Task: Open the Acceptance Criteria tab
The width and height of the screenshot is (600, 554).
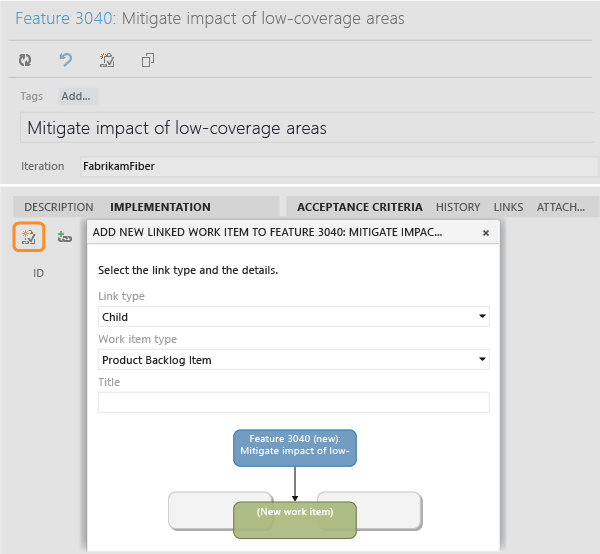Action: click(x=360, y=207)
